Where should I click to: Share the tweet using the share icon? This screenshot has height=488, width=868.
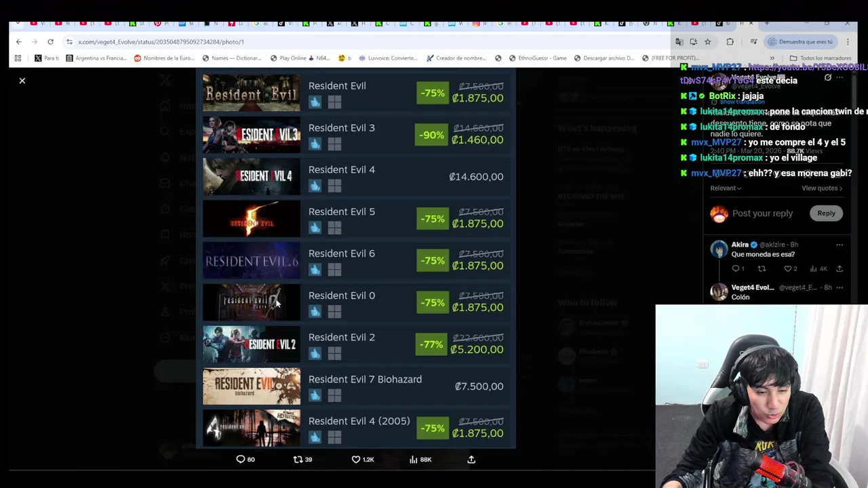(471, 460)
